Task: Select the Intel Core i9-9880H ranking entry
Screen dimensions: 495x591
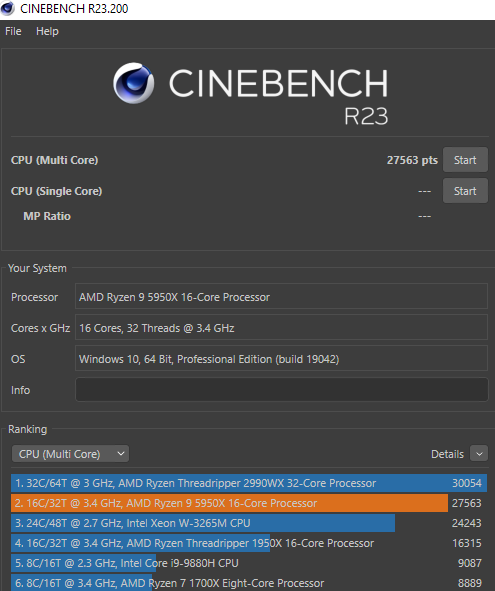Action: pos(249,563)
